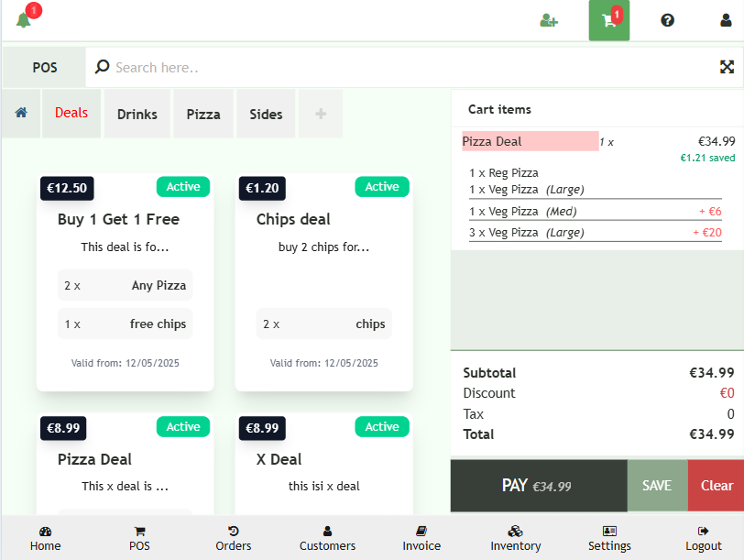Click the buy 2 chips for... description

(324, 247)
